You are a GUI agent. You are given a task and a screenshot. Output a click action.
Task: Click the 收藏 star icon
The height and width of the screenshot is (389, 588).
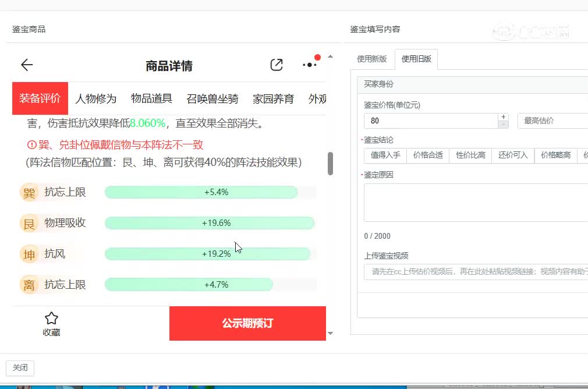click(51, 318)
